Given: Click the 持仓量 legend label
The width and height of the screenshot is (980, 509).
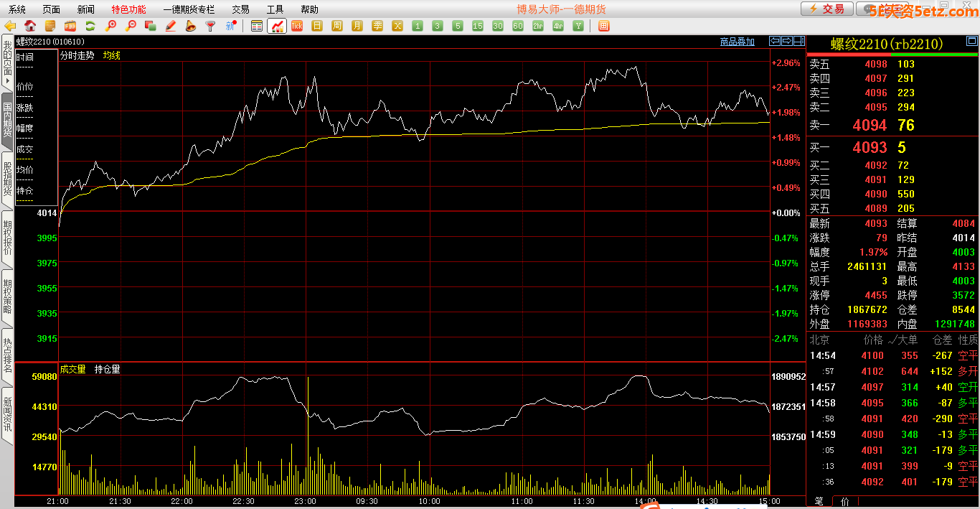Looking at the screenshot, I should (x=108, y=369).
